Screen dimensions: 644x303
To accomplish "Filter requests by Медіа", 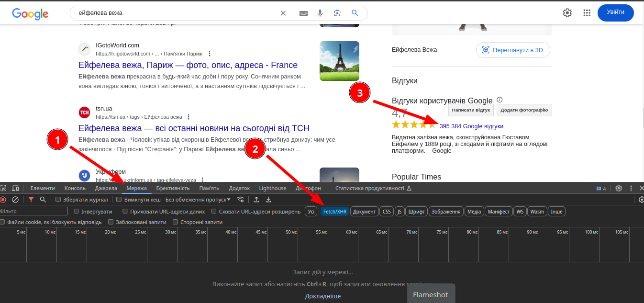I will (x=474, y=211).
